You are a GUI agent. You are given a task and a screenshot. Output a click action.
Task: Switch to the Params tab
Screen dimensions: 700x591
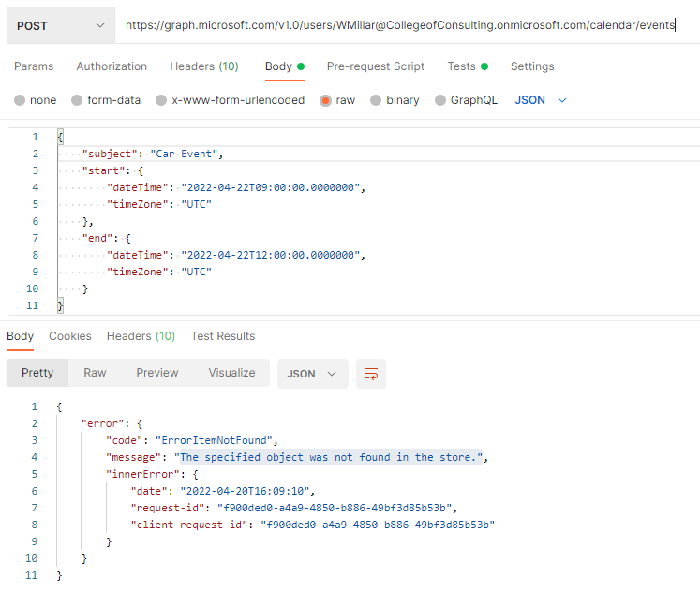[x=34, y=66]
